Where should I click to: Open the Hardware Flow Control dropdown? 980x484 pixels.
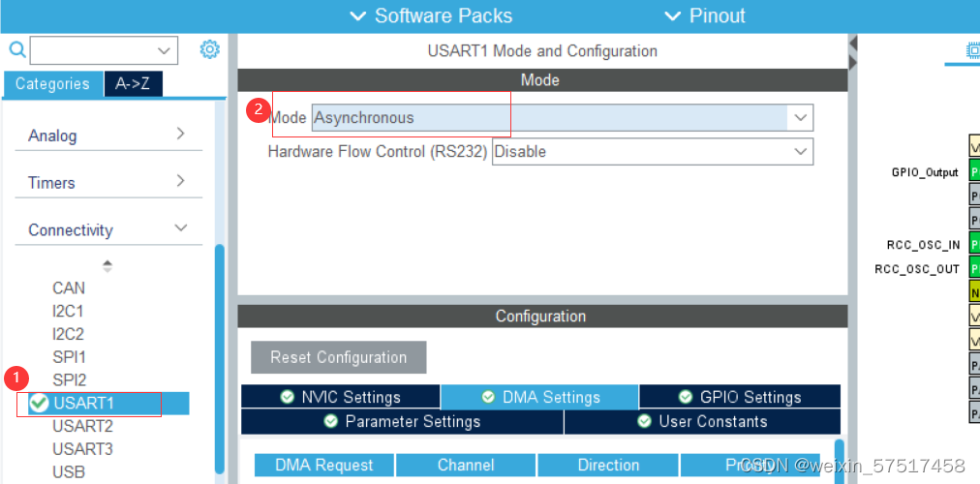tap(653, 152)
